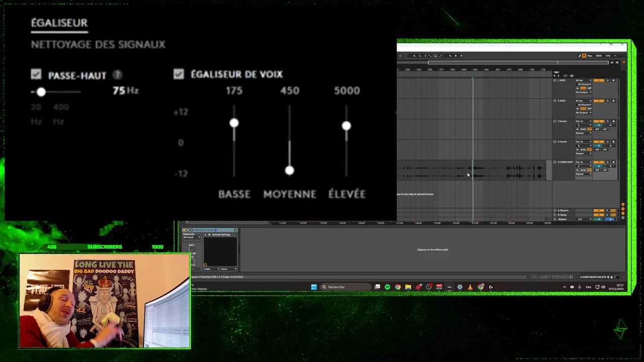This screenshot has height=362, width=644.
Task: Click the device Gain knob
Action: point(191,249)
